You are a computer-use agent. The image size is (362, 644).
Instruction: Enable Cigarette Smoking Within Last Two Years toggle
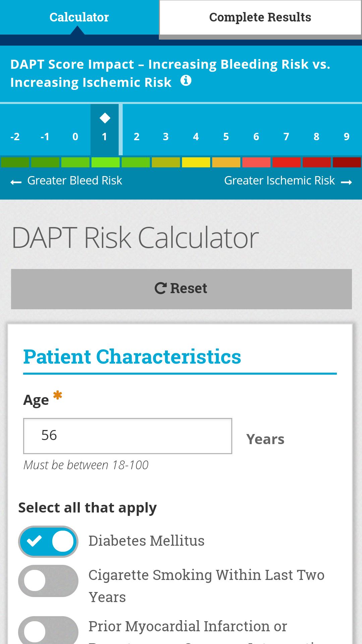[48, 581]
